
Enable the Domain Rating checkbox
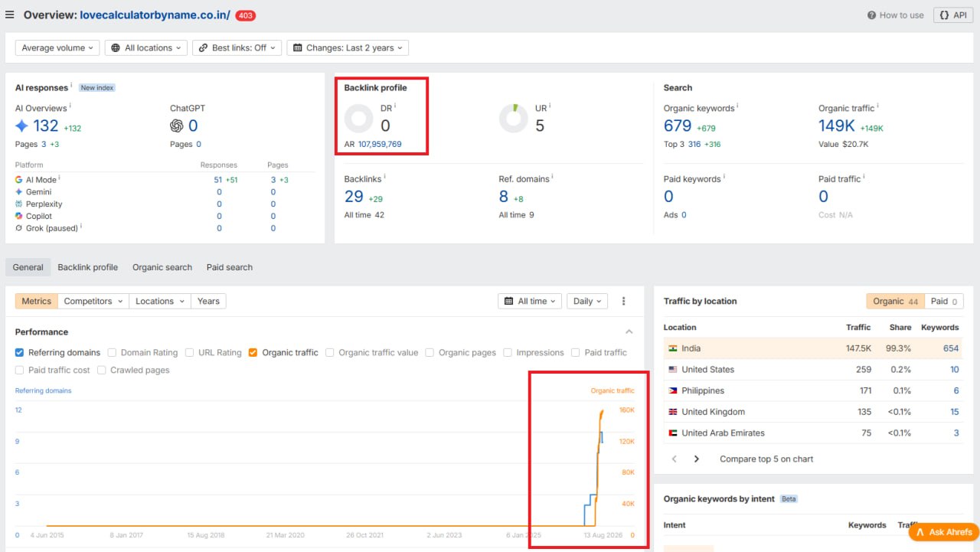[x=113, y=353]
